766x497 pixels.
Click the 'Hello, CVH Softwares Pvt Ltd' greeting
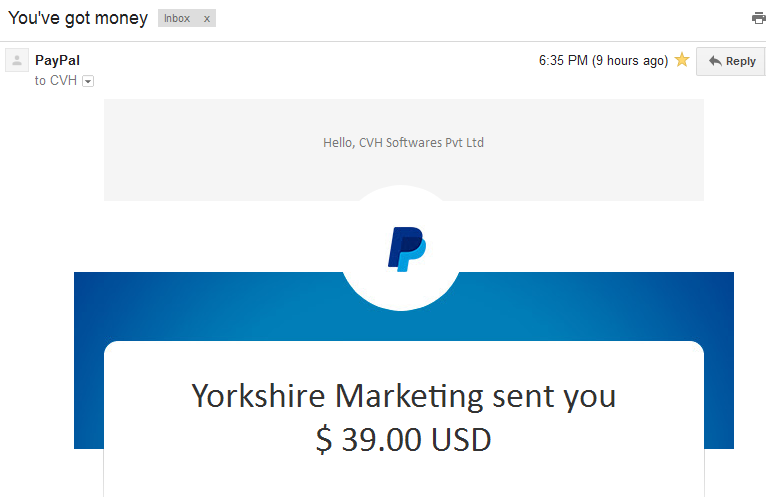[x=404, y=143]
